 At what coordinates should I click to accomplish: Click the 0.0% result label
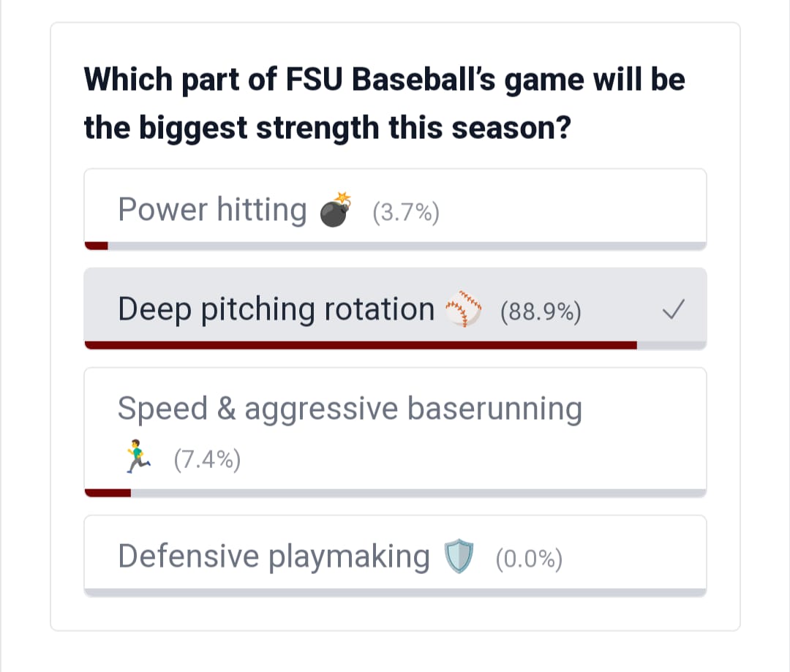(x=529, y=559)
